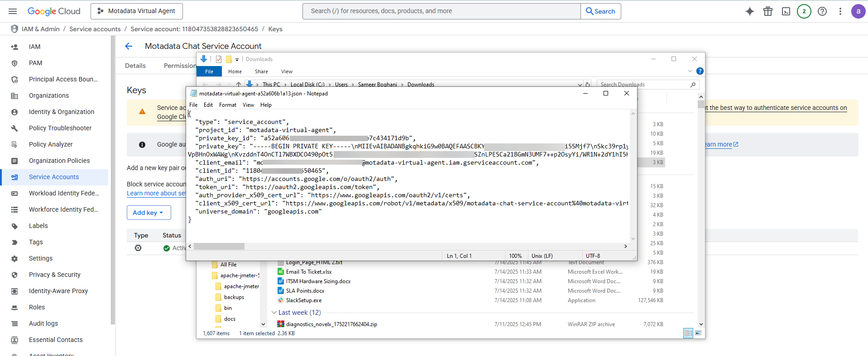Open docs folder in Explorer tree
This screenshot has height=356, width=868.
pos(230,319)
